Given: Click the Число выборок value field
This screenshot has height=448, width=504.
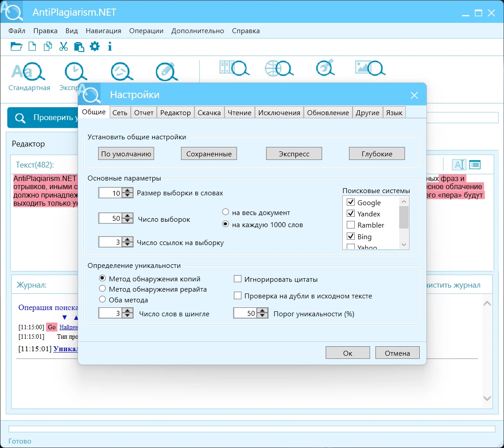Looking at the screenshot, I should [110, 218].
